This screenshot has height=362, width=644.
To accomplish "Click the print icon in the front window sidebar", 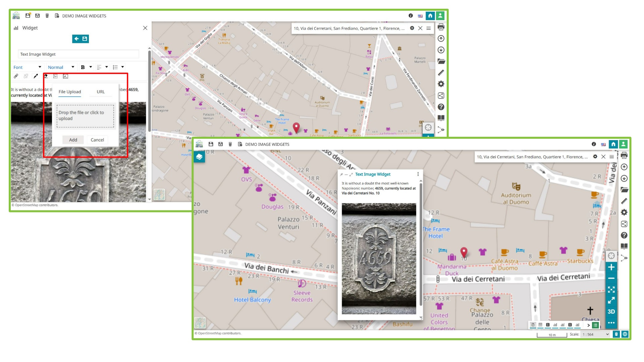I will click(x=624, y=156).
